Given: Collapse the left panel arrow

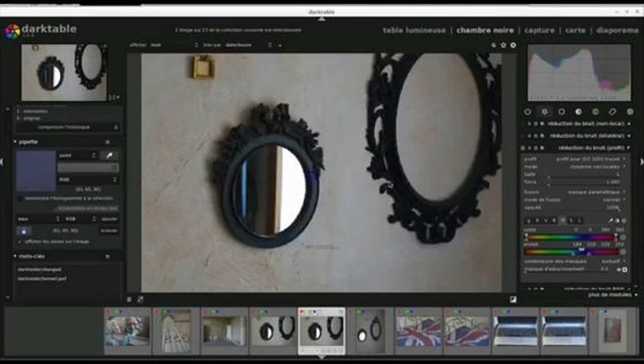Looking at the screenshot, I should [2, 162].
